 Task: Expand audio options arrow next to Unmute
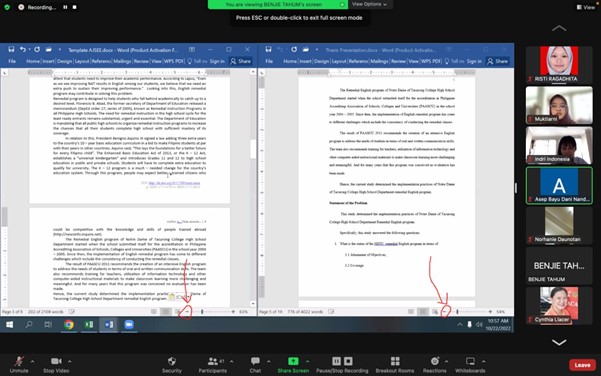(32, 361)
